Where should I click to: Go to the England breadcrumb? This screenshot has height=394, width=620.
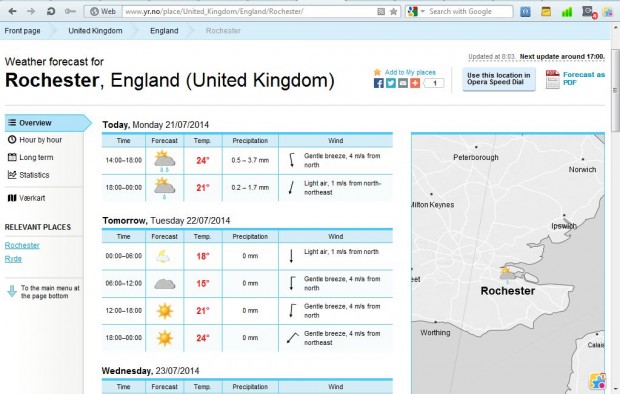click(164, 31)
